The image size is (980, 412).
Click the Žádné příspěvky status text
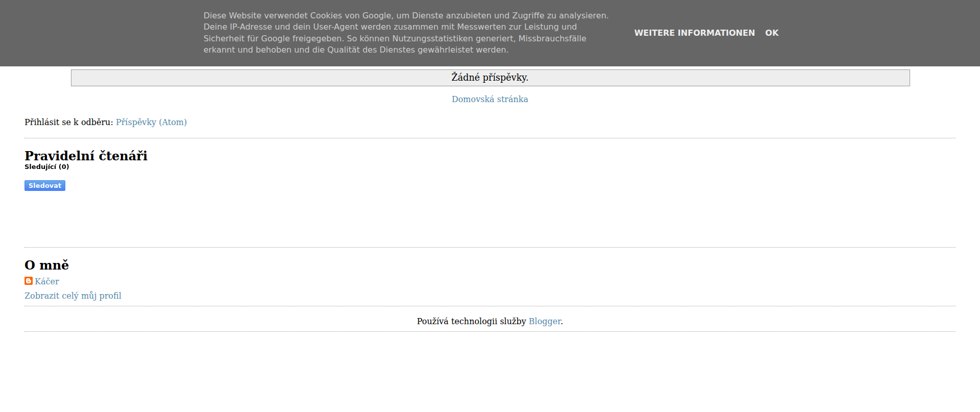[x=490, y=78]
